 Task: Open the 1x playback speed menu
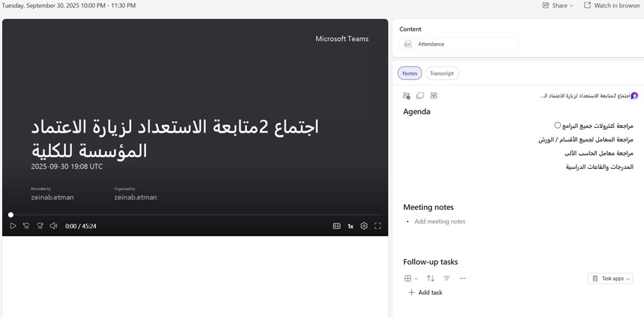pos(350,226)
